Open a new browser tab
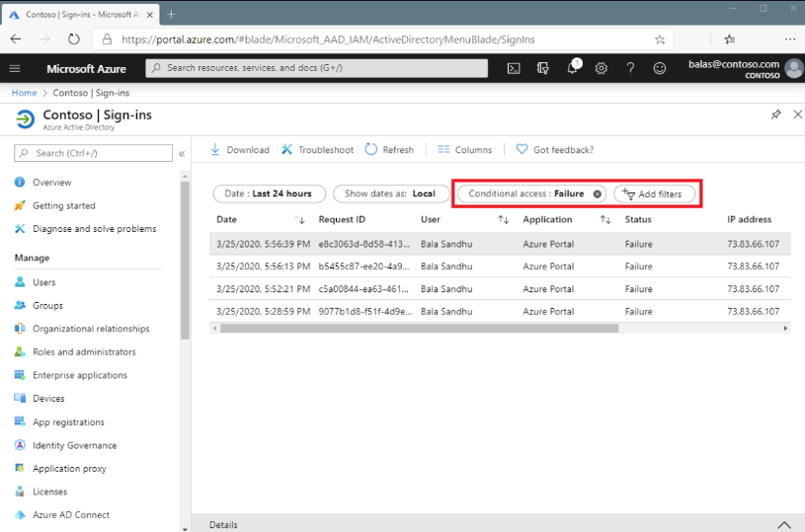The image size is (805, 532). [172, 15]
